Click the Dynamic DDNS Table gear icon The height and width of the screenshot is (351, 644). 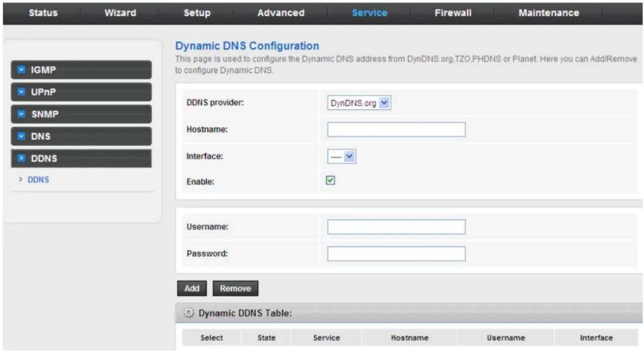tap(189, 313)
